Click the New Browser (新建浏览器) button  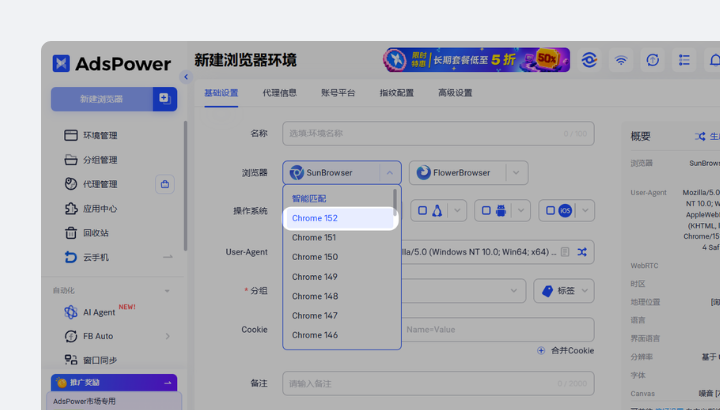[x=101, y=99]
